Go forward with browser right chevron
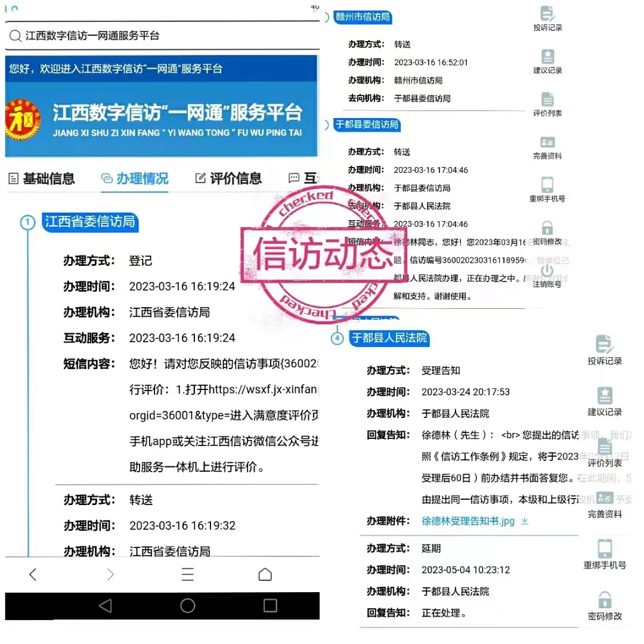The image size is (644, 644). pos(110,574)
